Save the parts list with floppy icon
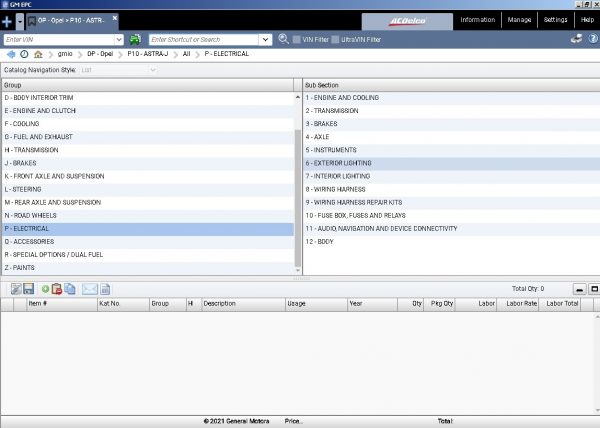 point(29,289)
